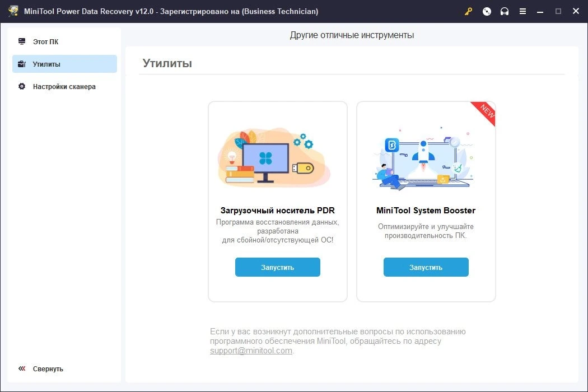
Task: Click the bootable media PDR illustration
Action: coord(274,157)
